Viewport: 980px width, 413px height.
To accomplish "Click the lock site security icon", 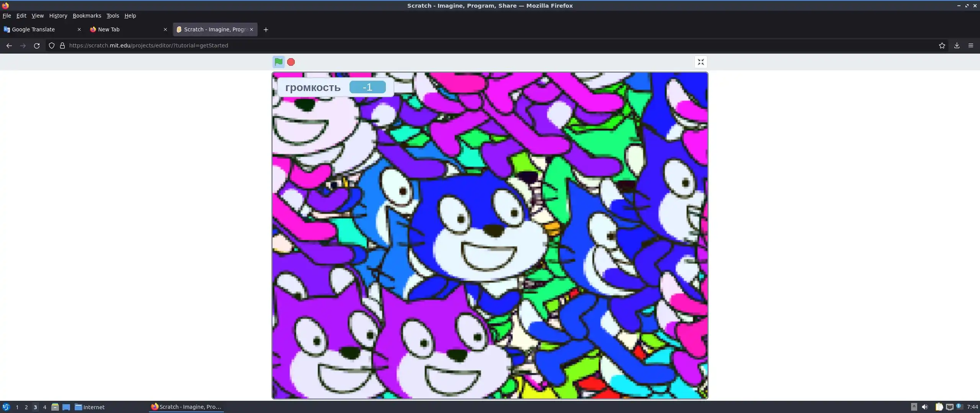I will [62, 46].
